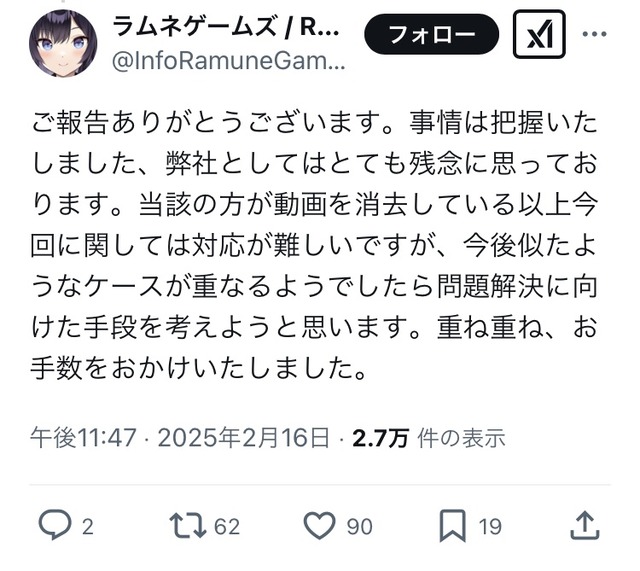Repost this tweet with retweet arrows
Image resolution: width=640 pixels, height=571 pixels.
pyautogui.click(x=187, y=526)
